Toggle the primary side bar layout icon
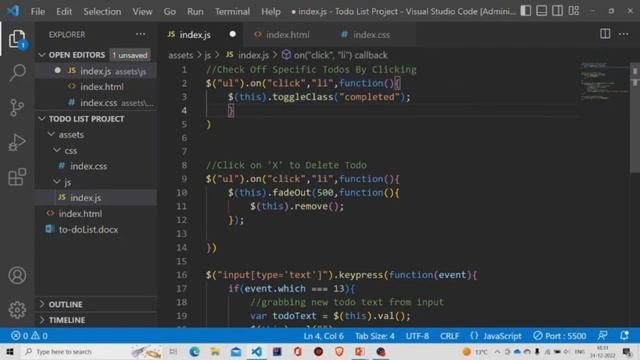Image resolution: width=640 pixels, height=360 pixels. coord(526,11)
